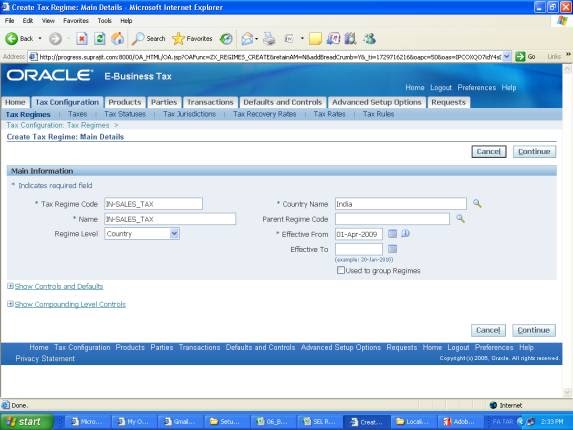Open the Mail icon dropdown arrow
This screenshot has width=573, height=430.
tap(257, 38)
